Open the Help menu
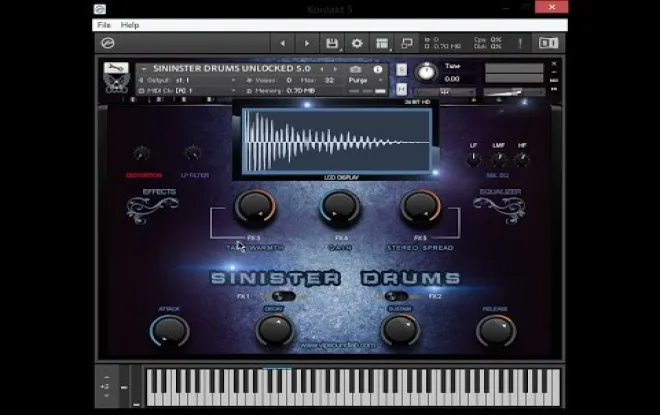The height and width of the screenshot is (415, 660). point(130,25)
